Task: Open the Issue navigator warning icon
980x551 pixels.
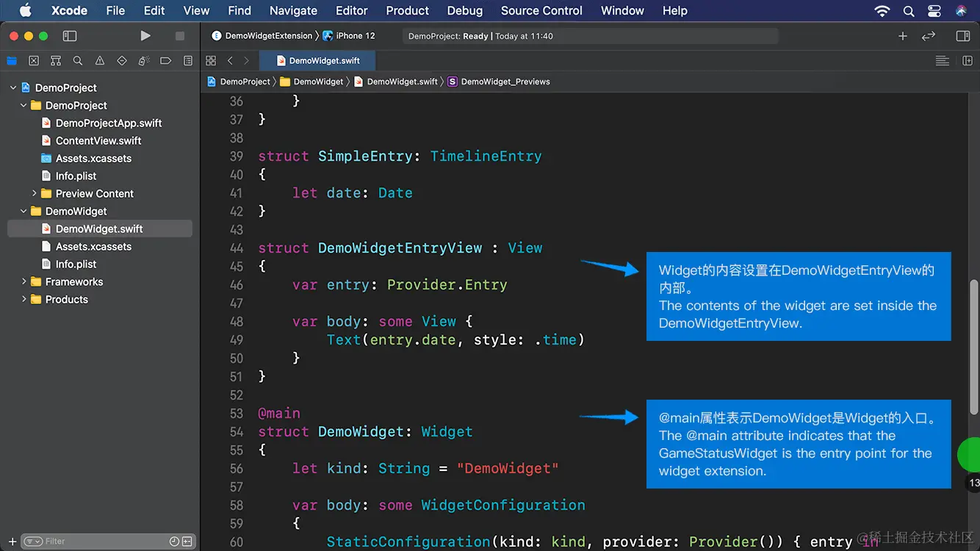Action: (100, 61)
